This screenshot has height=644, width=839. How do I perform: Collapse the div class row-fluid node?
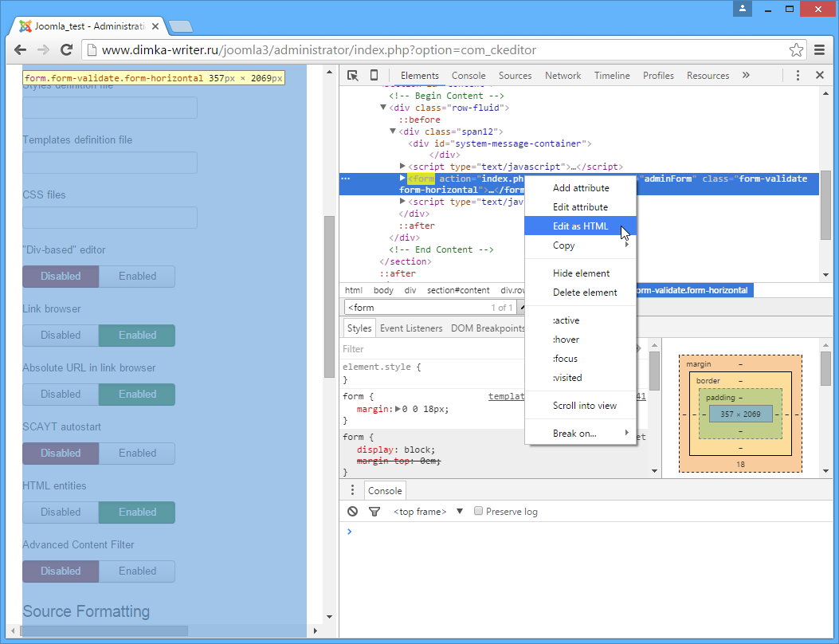383,108
